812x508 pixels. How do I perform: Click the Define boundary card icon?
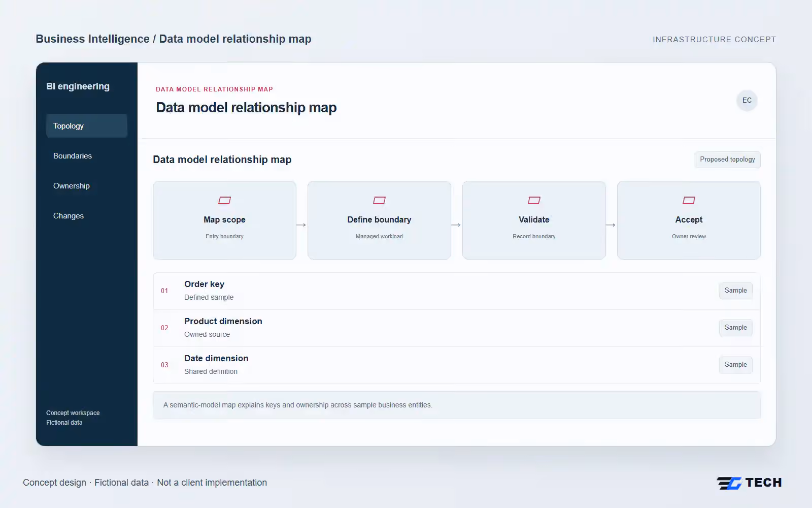[379, 200]
